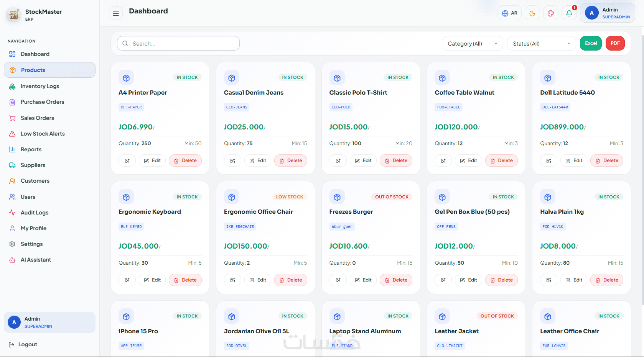Click image icon for Ergonomic Keyboard
This screenshot has height=357, width=644.
click(127, 280)
